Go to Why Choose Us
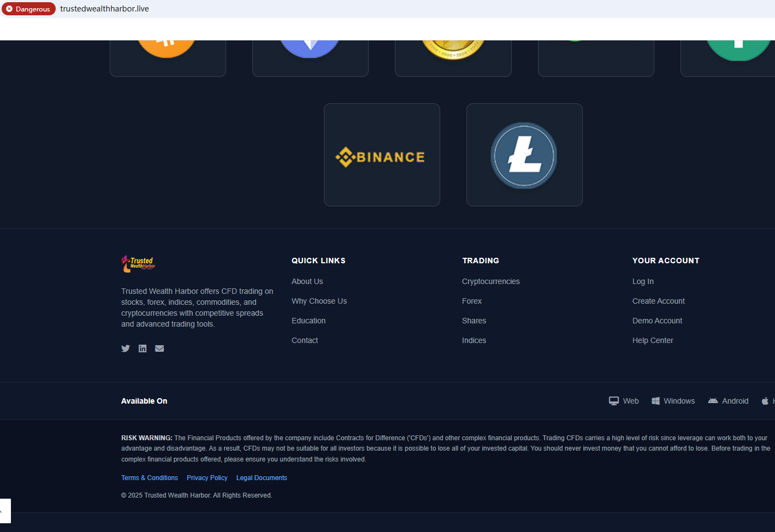Screen dimensions: 775x532 319,301
